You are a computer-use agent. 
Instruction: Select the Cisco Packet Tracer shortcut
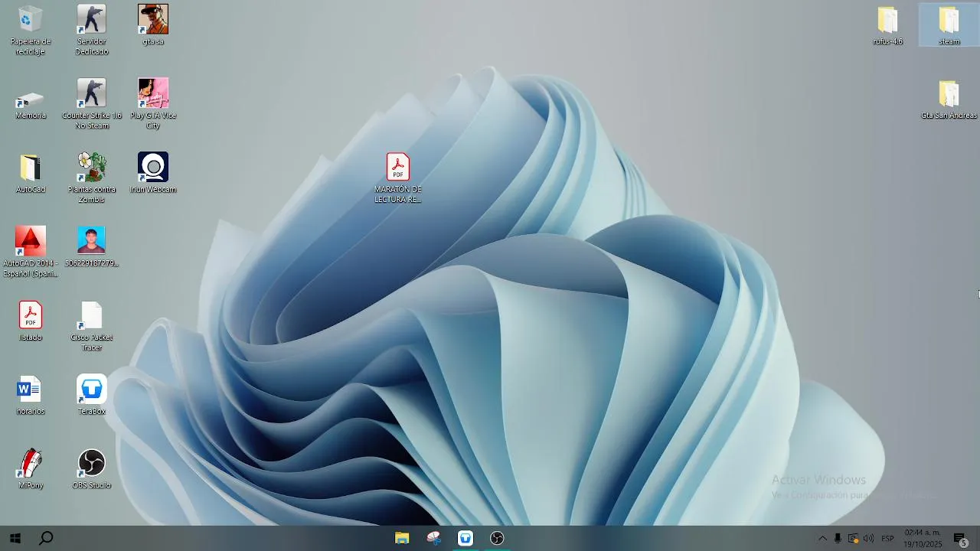coord(92,325)
